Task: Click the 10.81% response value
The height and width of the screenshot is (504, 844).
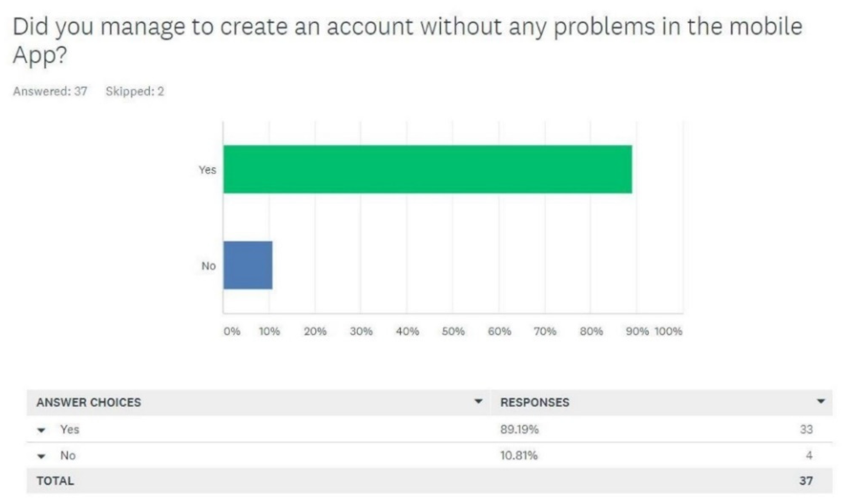Action: point(519,455)
